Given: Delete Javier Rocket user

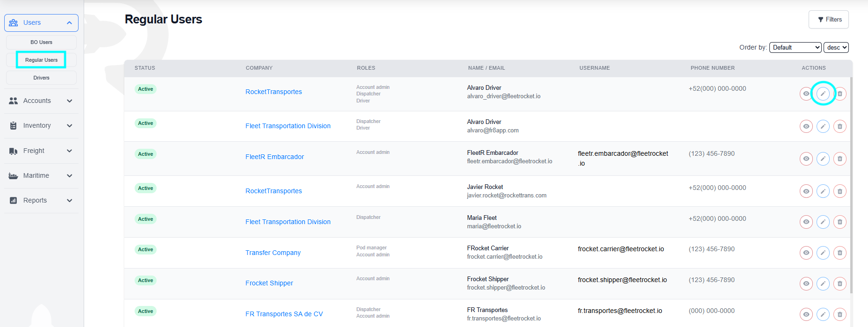Looking at the screenshot, I should 839,191.
